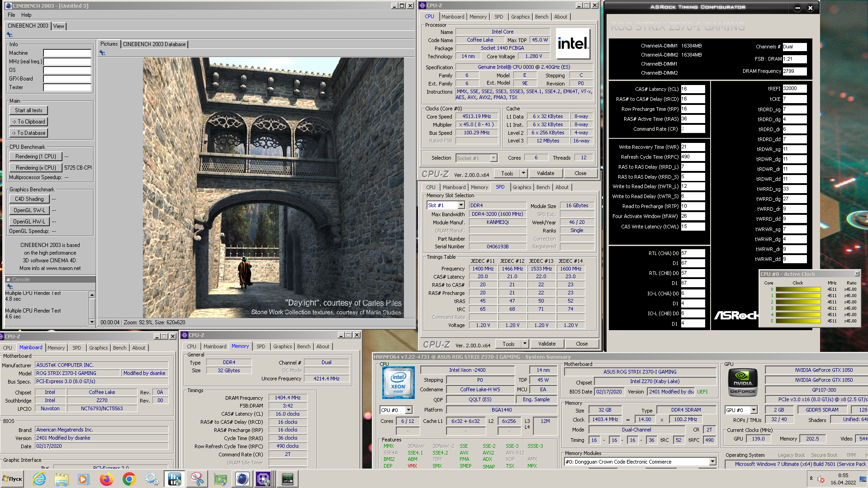Launch Windows Media Player from taskbar
The height and width of the screenshot is (488, 868).
tap(84, 479)
